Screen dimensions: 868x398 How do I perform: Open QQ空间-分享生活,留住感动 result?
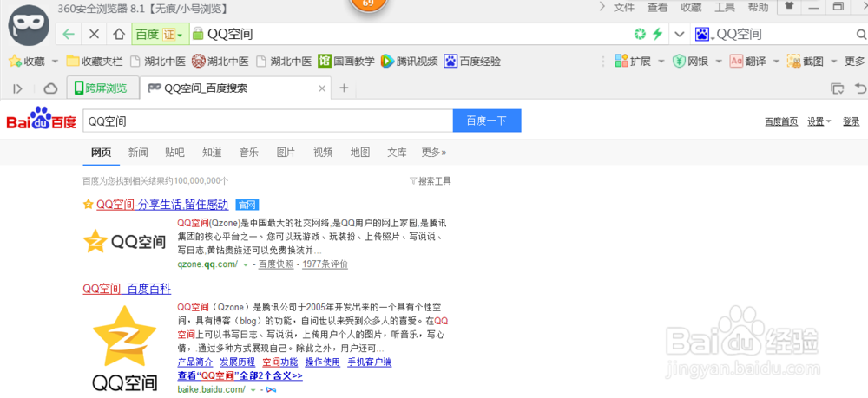point(162,205)
